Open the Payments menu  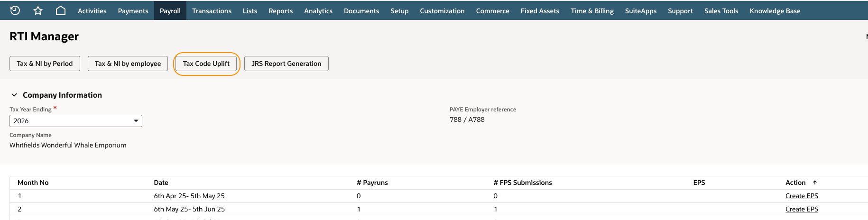click(133, 10)
